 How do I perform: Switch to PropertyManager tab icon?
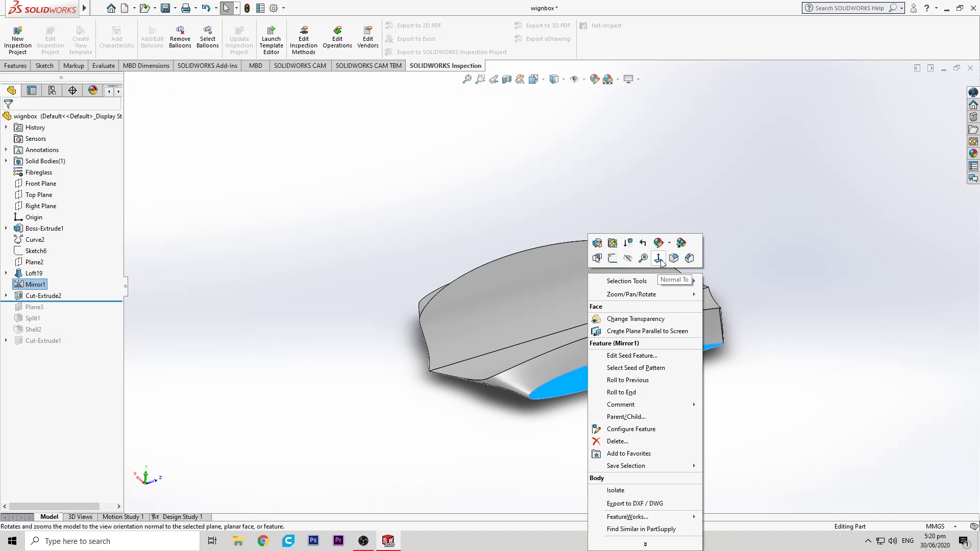coord(32,90)
